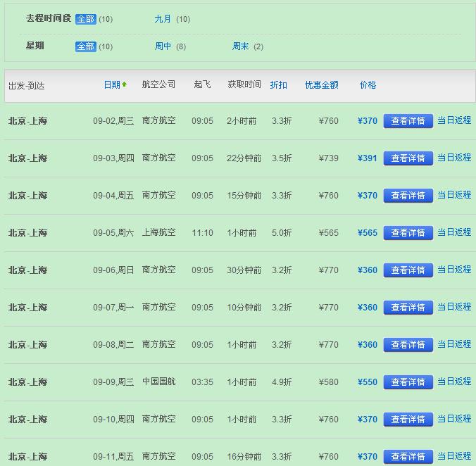Click the 航空公司 column header

pyautogui.click(x=158, y=84)
